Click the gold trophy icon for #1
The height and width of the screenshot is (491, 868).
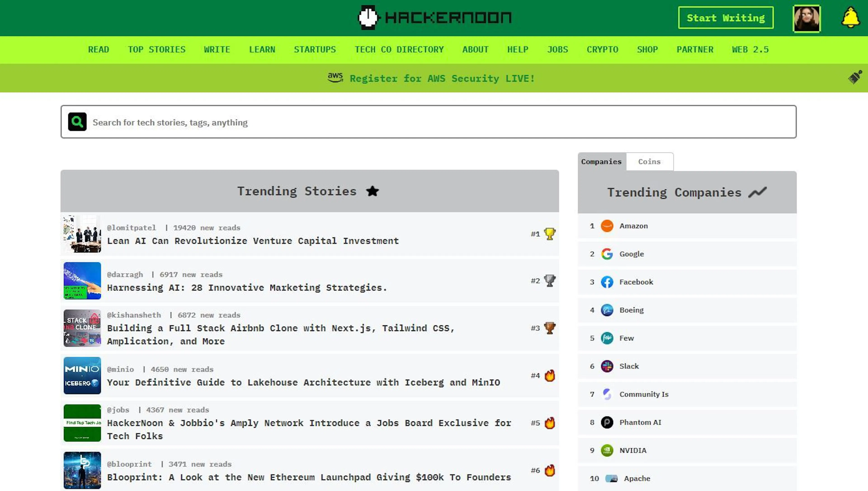[x=550, y=234]
